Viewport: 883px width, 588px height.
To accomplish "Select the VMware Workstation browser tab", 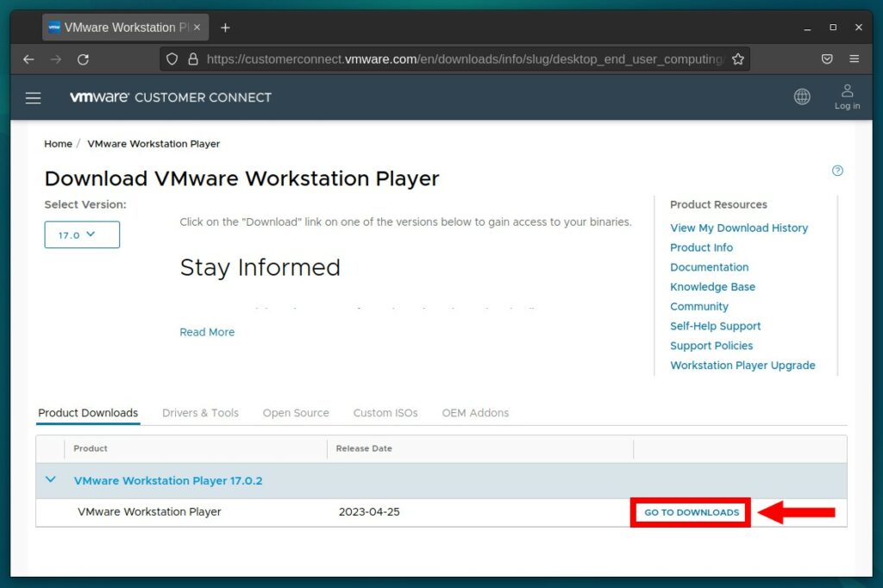I will point(125,28).
